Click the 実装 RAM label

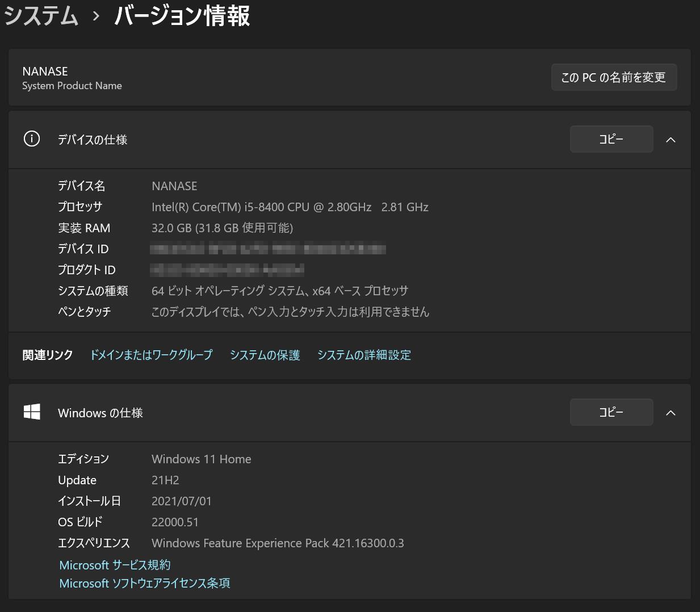(x=84, y=228)
